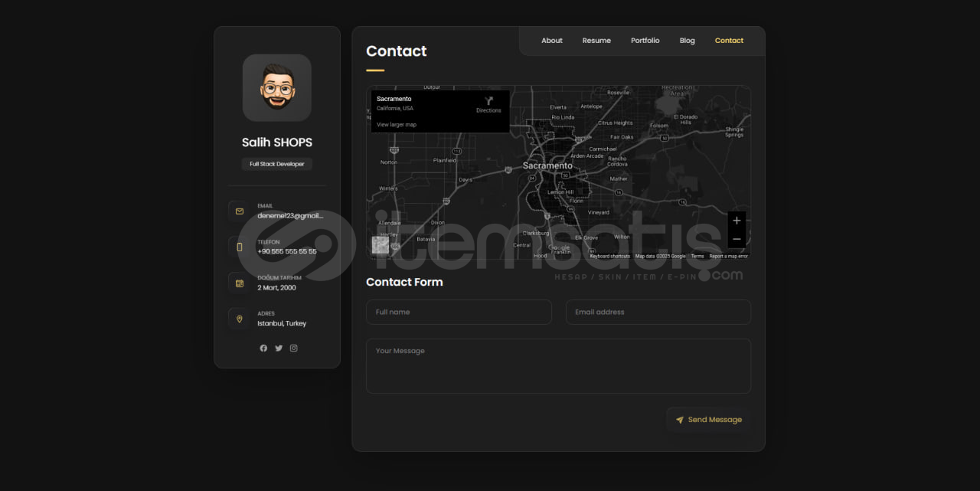Click the Contact Form heading
This screenshot has height=491, width=980.
tap(404, 282)
